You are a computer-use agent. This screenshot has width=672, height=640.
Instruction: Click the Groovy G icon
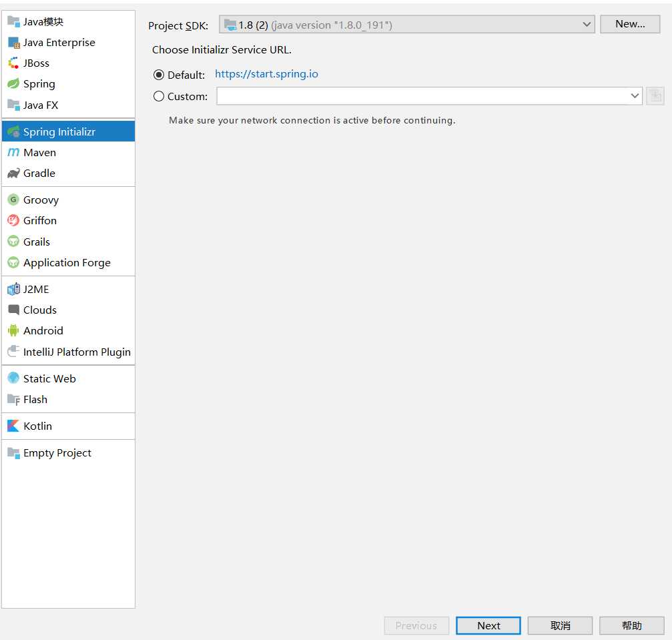tap(13, 200)
